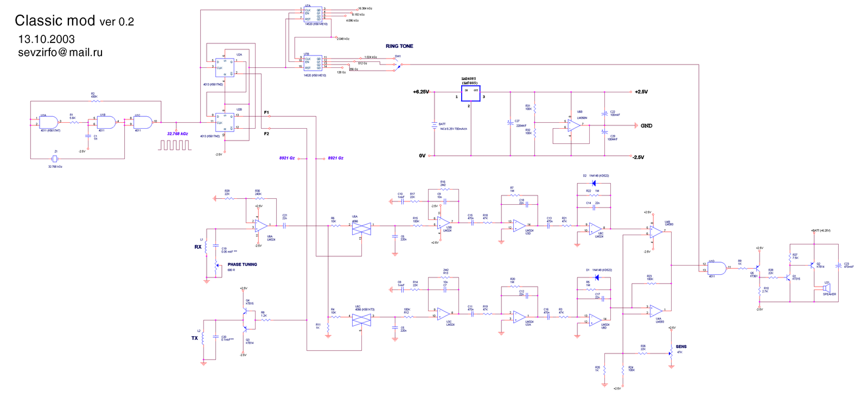The height and width of the screenshot is (404, 868).
Task: Click the TX coil label
Action: pyautogui.click(x=195, y=338)
